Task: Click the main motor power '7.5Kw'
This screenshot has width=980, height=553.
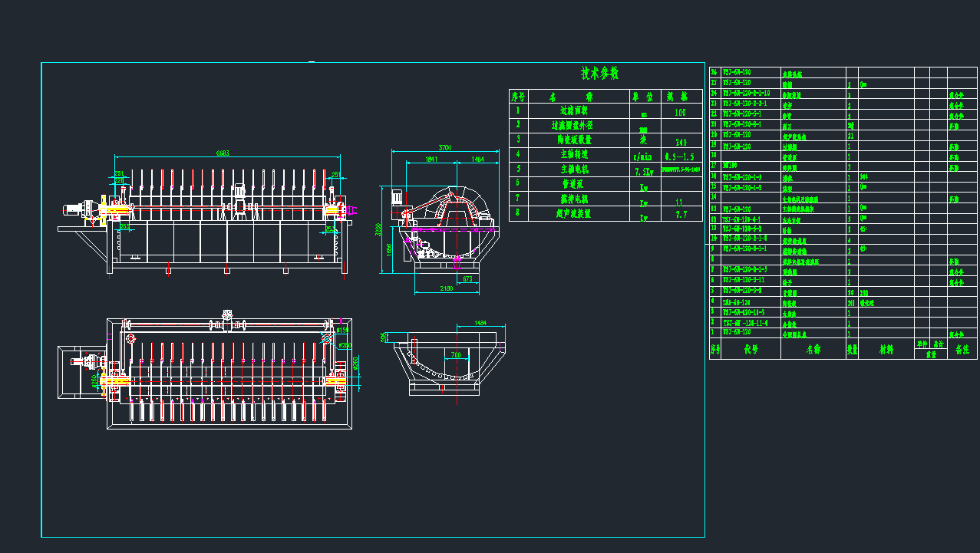Action: [643, 170]
